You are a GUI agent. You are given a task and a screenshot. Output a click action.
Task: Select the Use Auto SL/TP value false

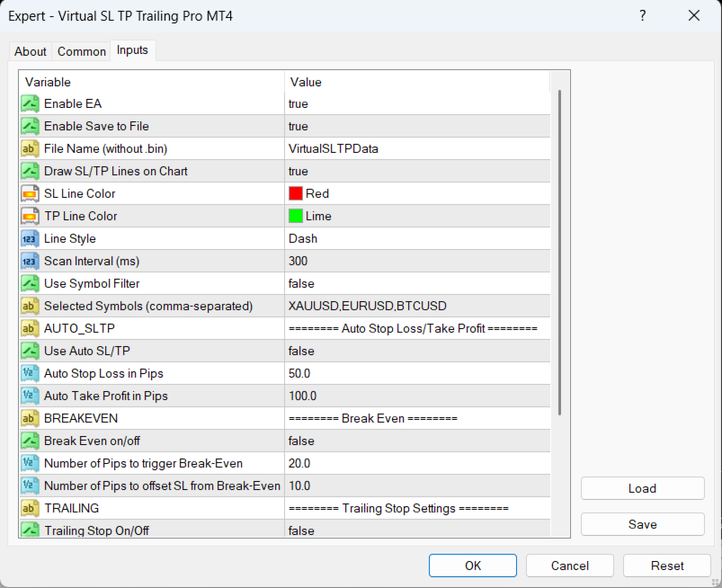[301, 351]
